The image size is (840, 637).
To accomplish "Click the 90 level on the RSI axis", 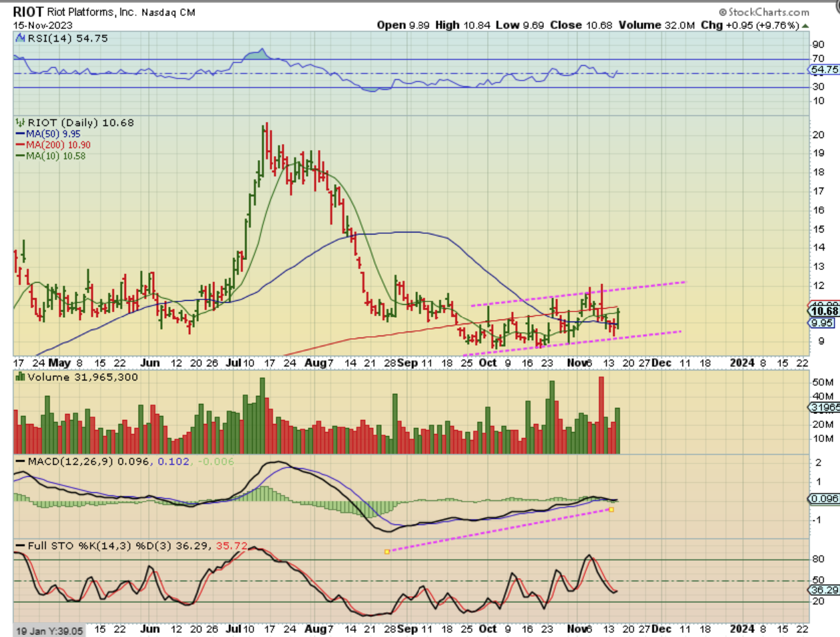I will coord(817,44).
